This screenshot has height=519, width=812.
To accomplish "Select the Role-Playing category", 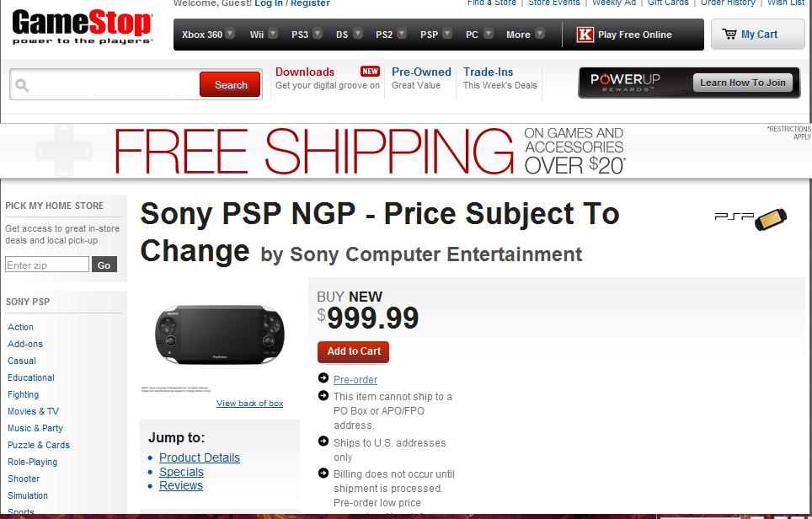I will click(x=33, y=462).
